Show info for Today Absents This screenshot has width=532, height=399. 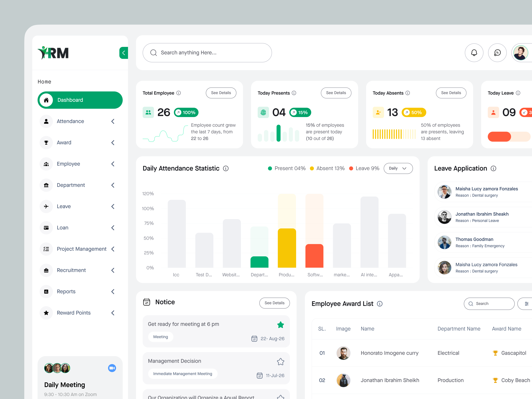pyautogui.click(x=408, y=93)
